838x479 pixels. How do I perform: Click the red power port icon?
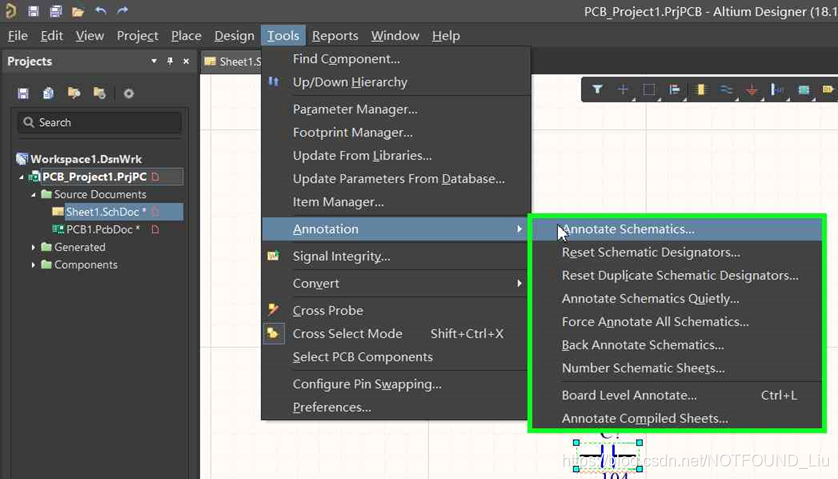tap(751, 90)
